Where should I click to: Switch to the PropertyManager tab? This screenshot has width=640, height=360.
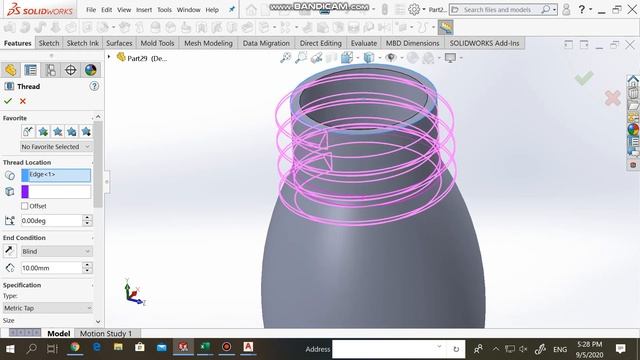tap(31, 70)
